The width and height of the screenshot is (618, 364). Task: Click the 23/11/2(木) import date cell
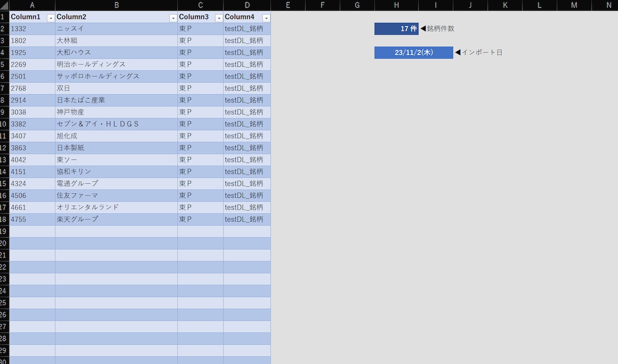point(414,53)
